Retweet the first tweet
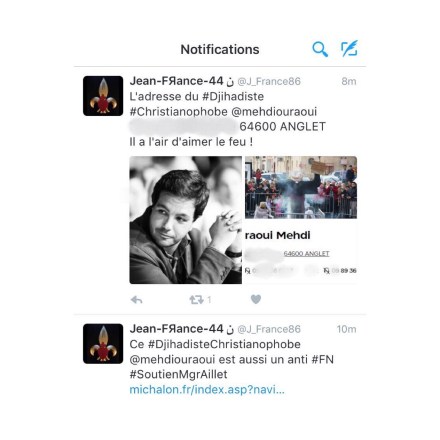 click(x=197, y=300)
